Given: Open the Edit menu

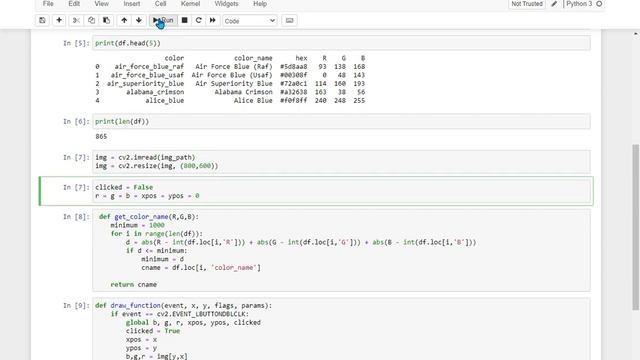Looking at the screenshot, I should (74, 4).
